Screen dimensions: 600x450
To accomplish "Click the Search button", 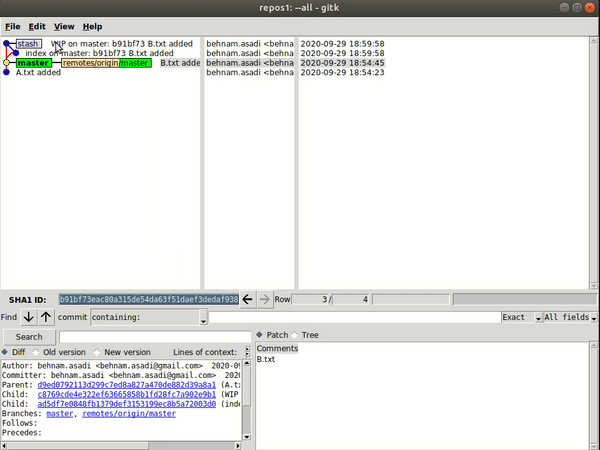I will click(x=29, y=336).
